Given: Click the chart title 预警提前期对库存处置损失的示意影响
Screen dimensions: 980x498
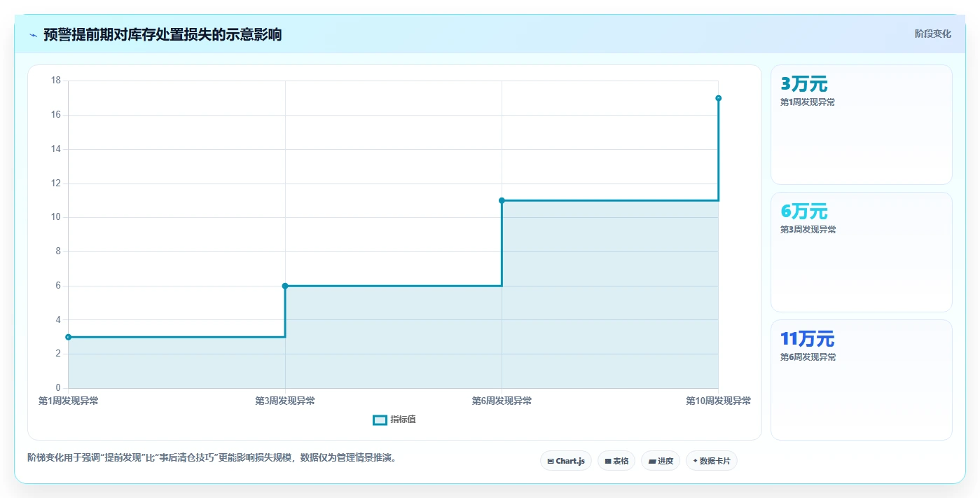Looking at the screenshot, I should point(163,35).
